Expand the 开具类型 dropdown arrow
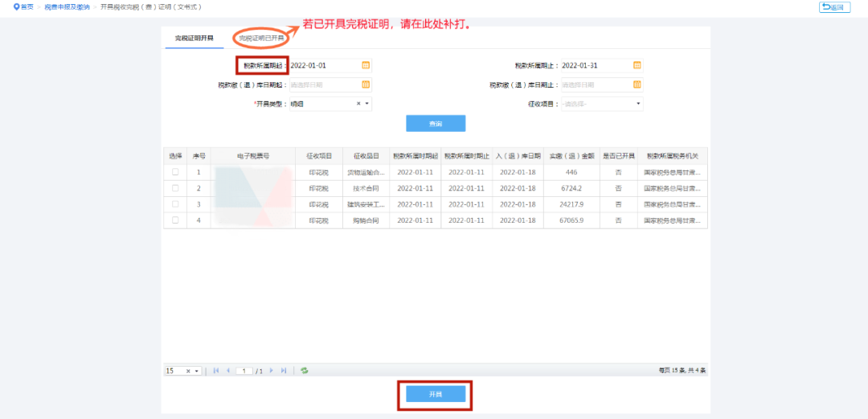This screenshot has height=419, width=868. (366, 104)
